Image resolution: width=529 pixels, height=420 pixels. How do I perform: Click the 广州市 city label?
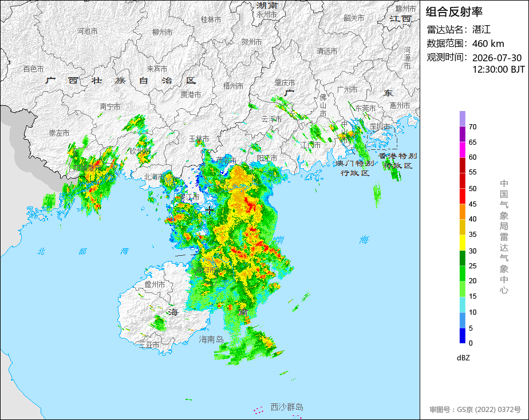tap(347, 89)
